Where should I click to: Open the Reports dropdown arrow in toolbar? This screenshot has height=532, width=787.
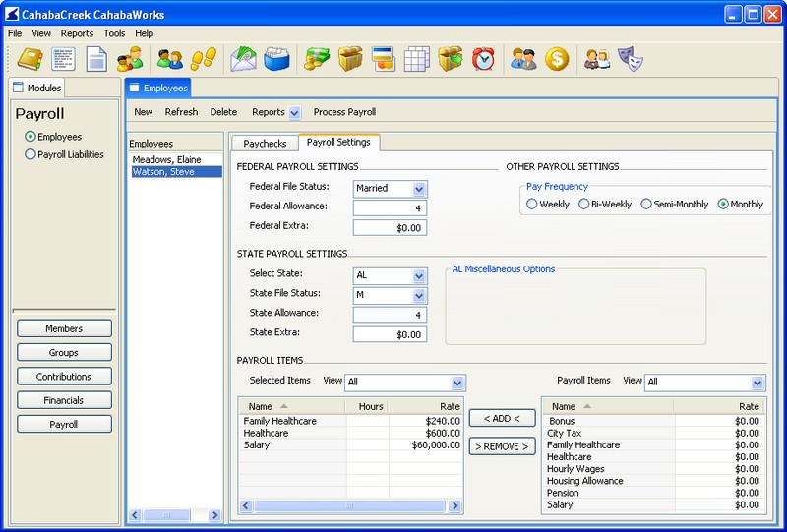pos(294,113)
